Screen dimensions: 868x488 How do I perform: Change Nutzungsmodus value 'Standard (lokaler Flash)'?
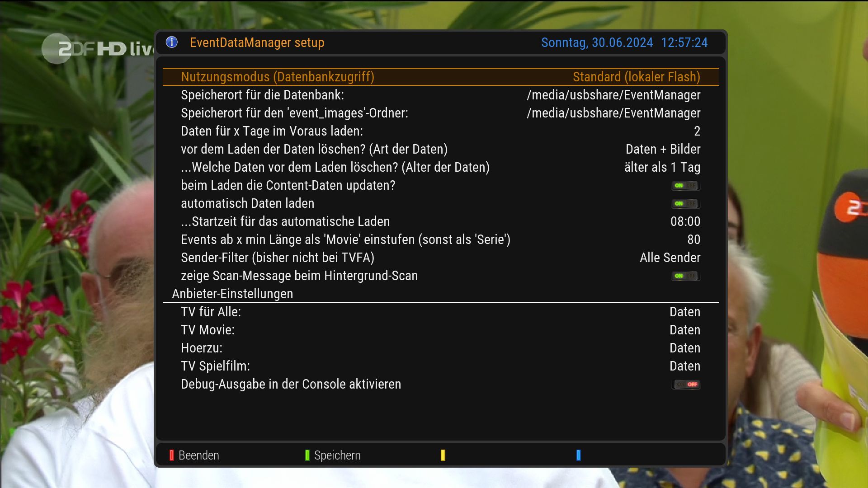click(636, 77)
